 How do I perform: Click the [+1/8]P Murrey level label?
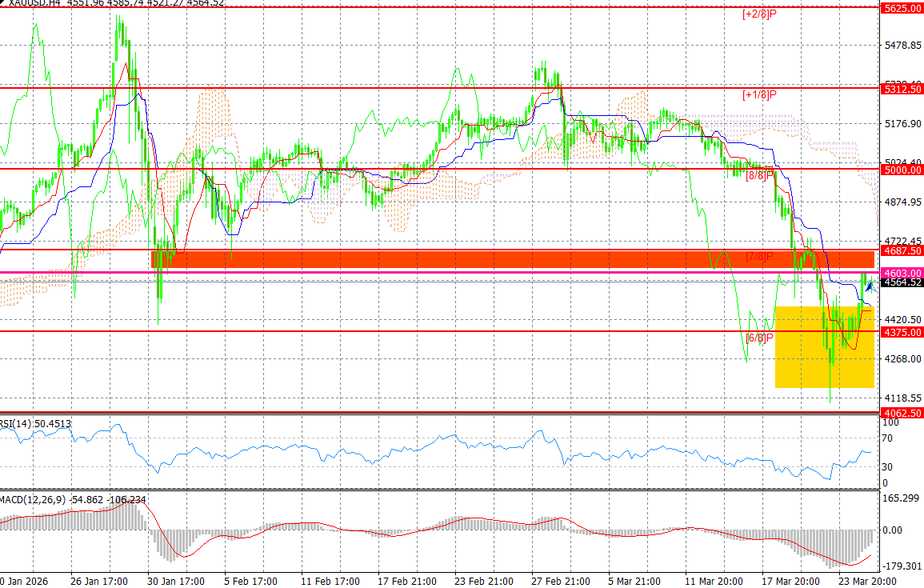759,94
